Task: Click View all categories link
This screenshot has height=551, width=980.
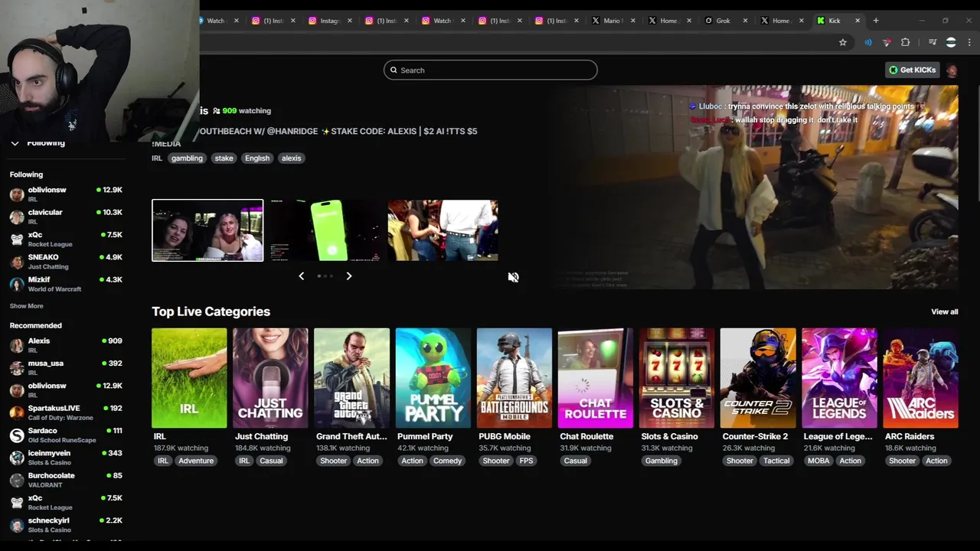Action: [944, 311]
